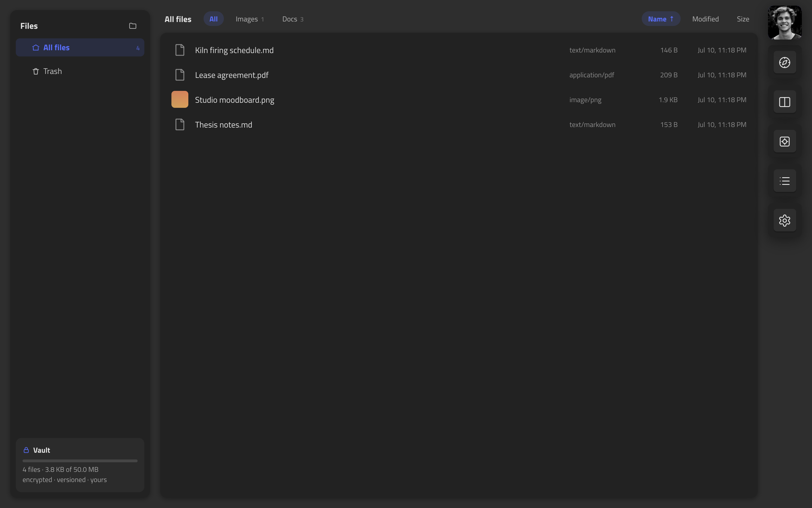Click the 209 B size value
The width and height of the screenshot is (812, 508).
click(x=669, y=75)
